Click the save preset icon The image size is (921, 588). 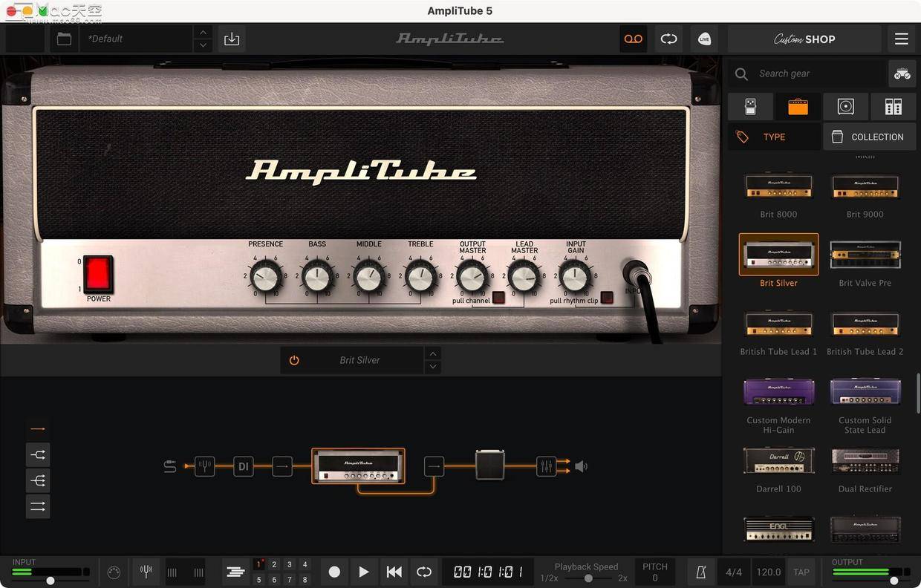[232, 39]
